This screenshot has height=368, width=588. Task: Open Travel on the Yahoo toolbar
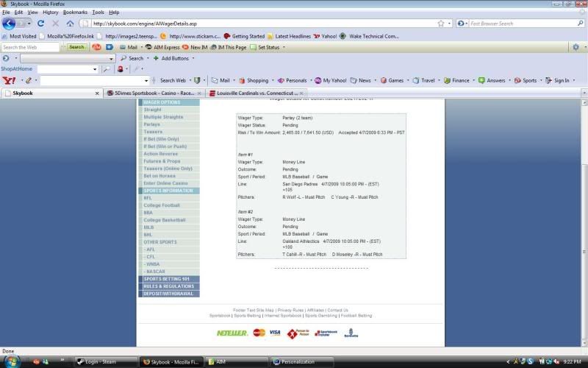click(x=424, y=80)
